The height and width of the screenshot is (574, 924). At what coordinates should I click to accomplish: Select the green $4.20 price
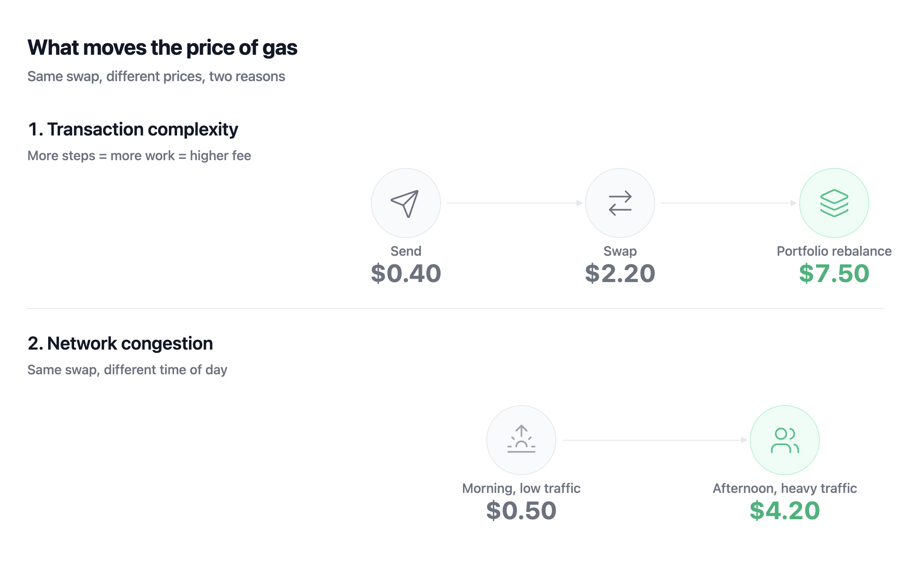[785, 511]
